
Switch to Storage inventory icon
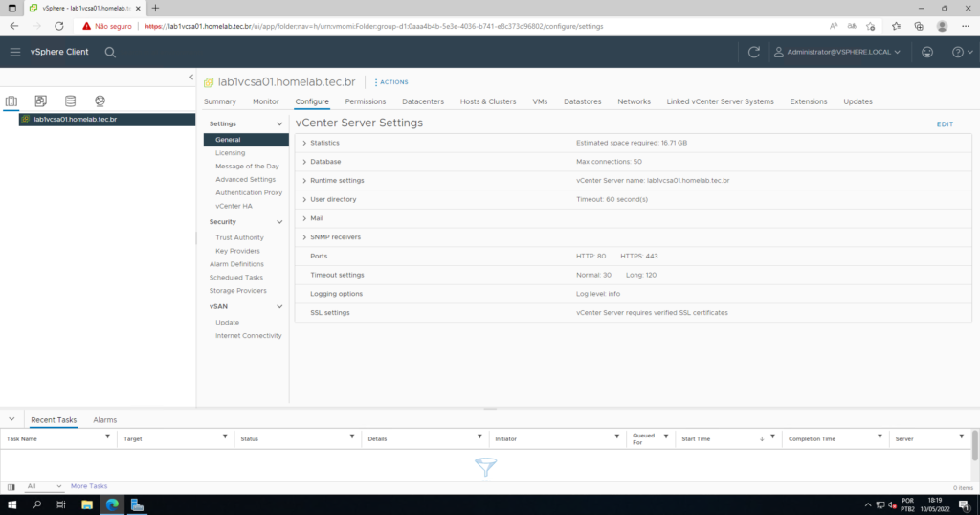70,101
